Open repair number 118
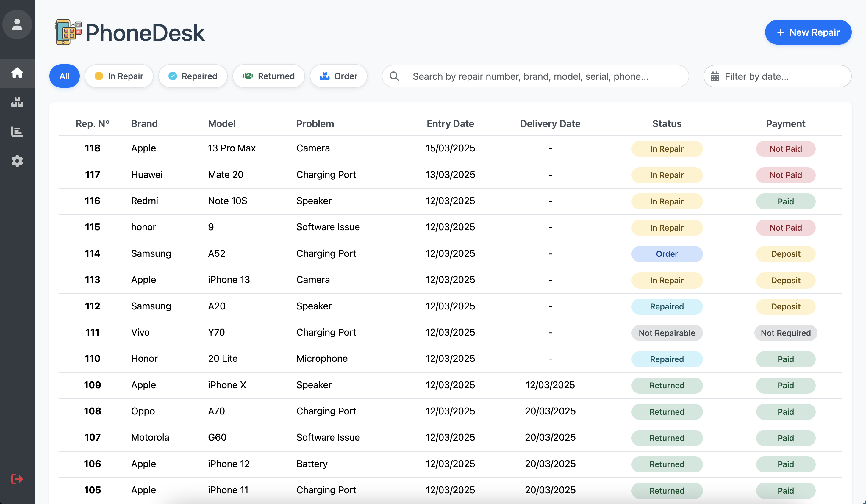 tap(450, 148)
